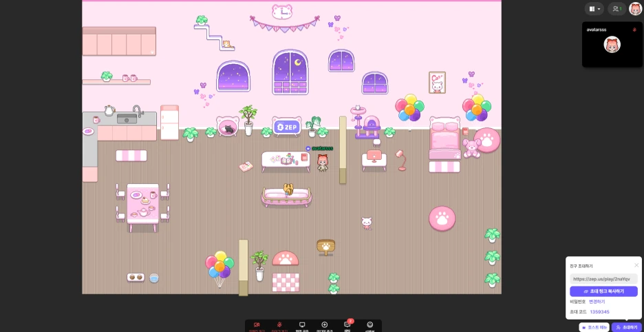This screenshot has width=644, height=332.
Task: Click the ZEP sign on the wall
Action: coord(287,126)
